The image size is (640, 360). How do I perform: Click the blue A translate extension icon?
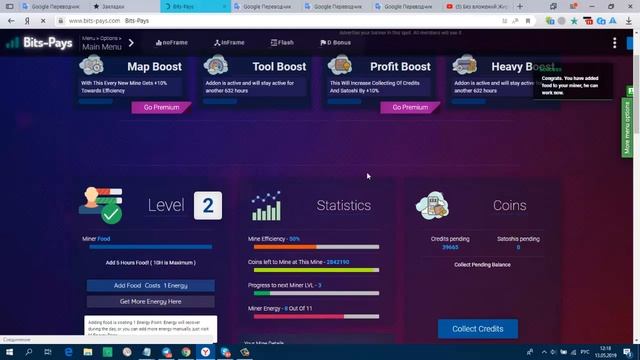click(x=613, y=21)
